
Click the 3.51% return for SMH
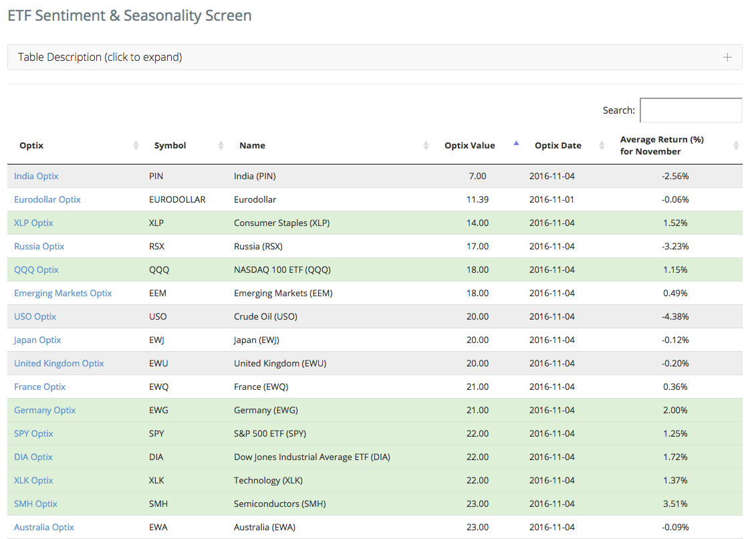point(675,504)
